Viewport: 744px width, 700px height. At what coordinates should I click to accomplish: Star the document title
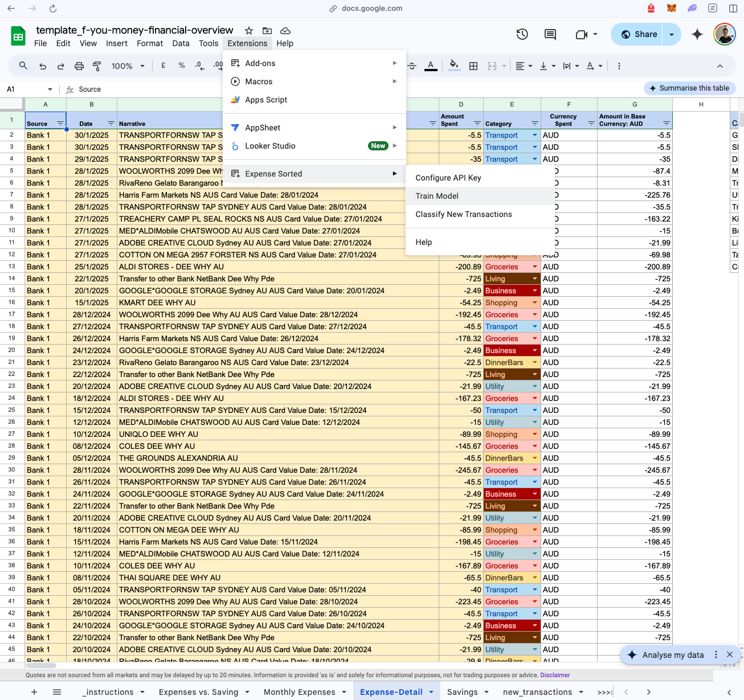(249, 31)
